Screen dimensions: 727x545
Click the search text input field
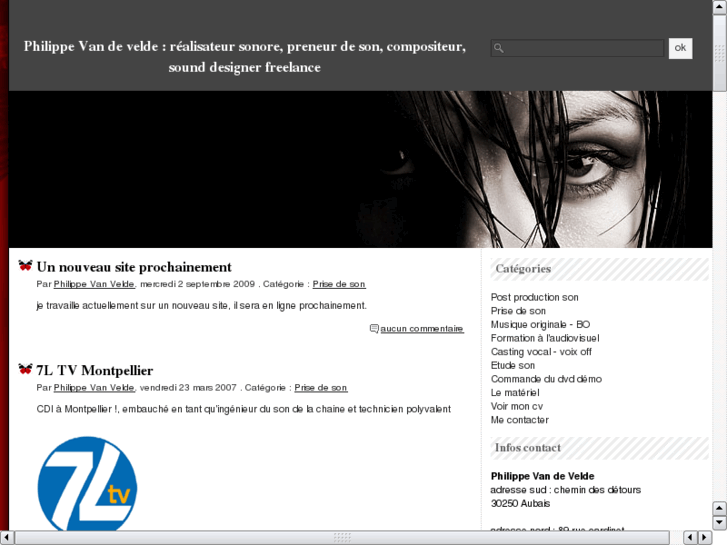click(x=577, y=48)
